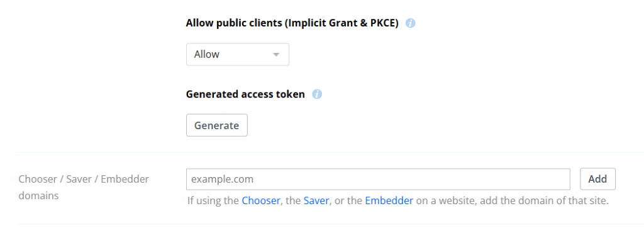The width and height of the screenshot is (644, 230).
Task: Click the 'Implicit Grant & PKCE' text in heading
Action: [341, 23]
